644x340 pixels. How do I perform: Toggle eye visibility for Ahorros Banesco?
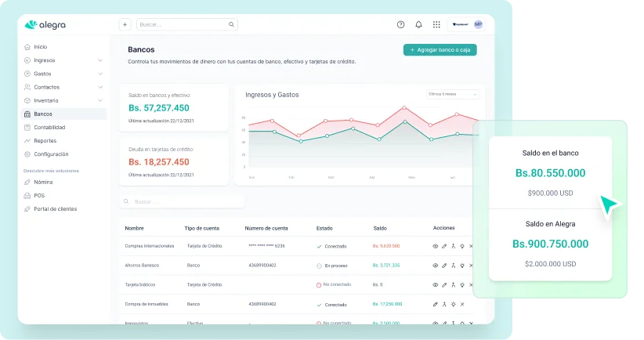pos(436,266)
